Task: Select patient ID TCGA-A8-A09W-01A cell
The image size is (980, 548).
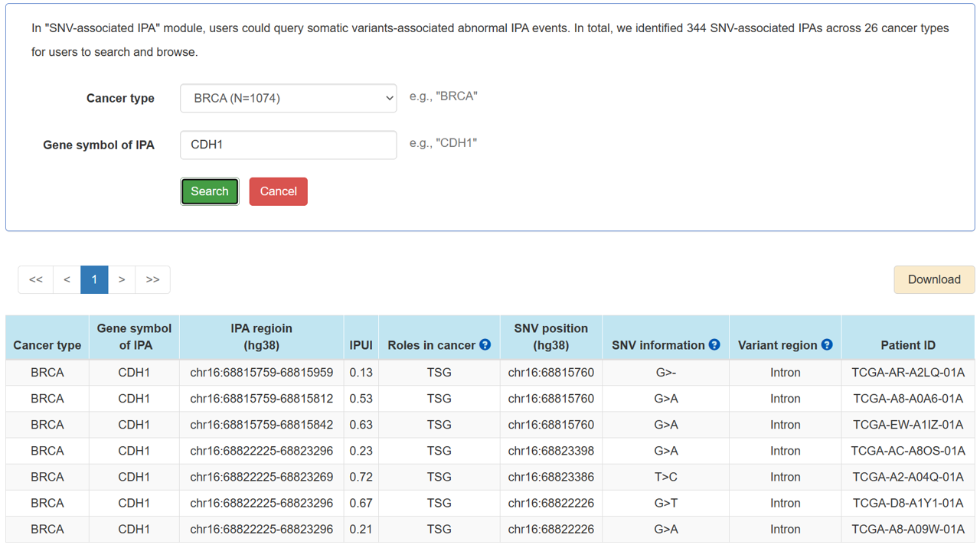Action: coord(907,529)
